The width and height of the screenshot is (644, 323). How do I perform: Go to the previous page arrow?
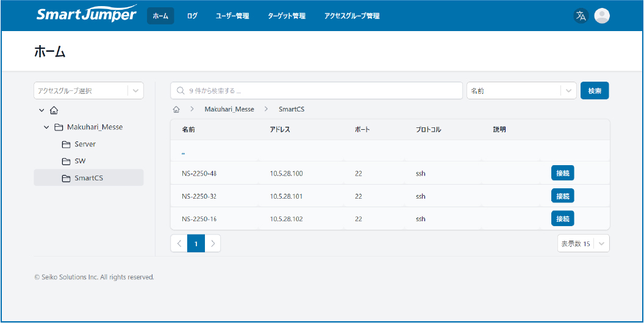[179, 243]
